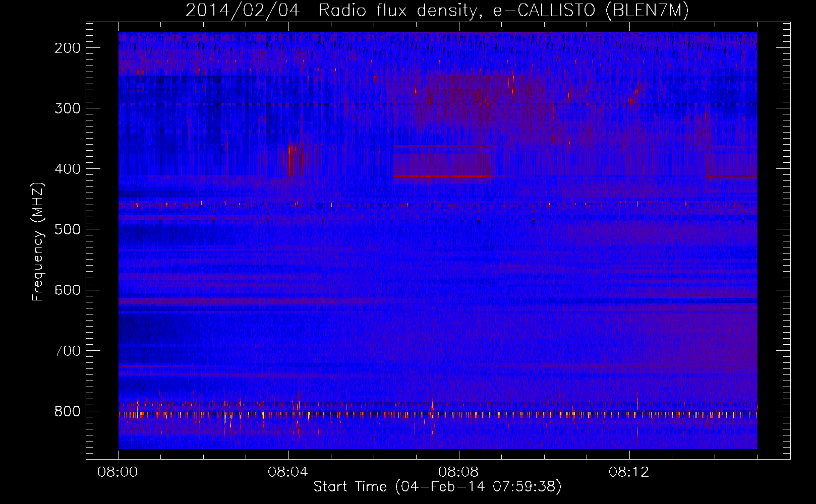This screenshot has width=816, height=504.
Task: Click the 08:04 time tick label
Action: (x=288, y=472)
